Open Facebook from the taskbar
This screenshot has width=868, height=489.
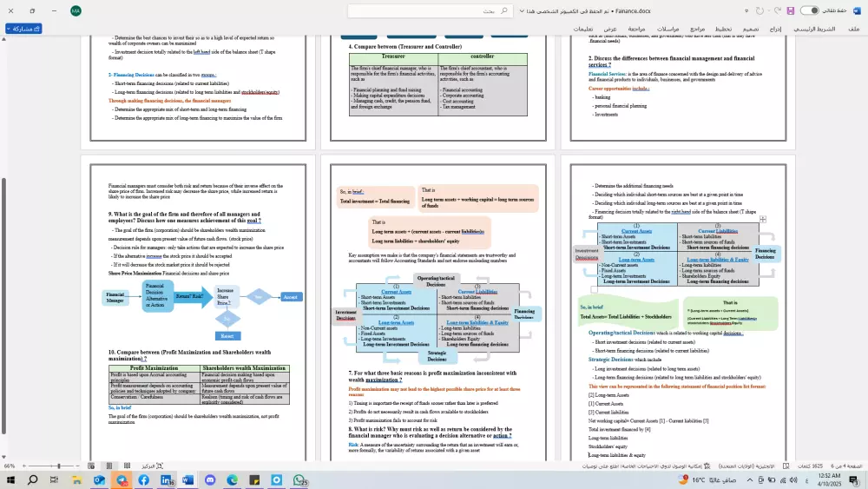pyautogui.click(x=144, y=479)
